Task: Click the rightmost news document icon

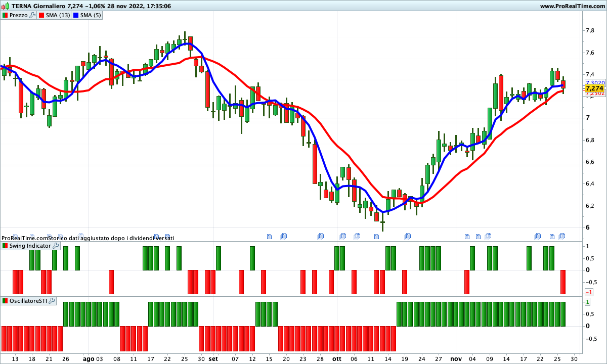Action: click(561, 236)
